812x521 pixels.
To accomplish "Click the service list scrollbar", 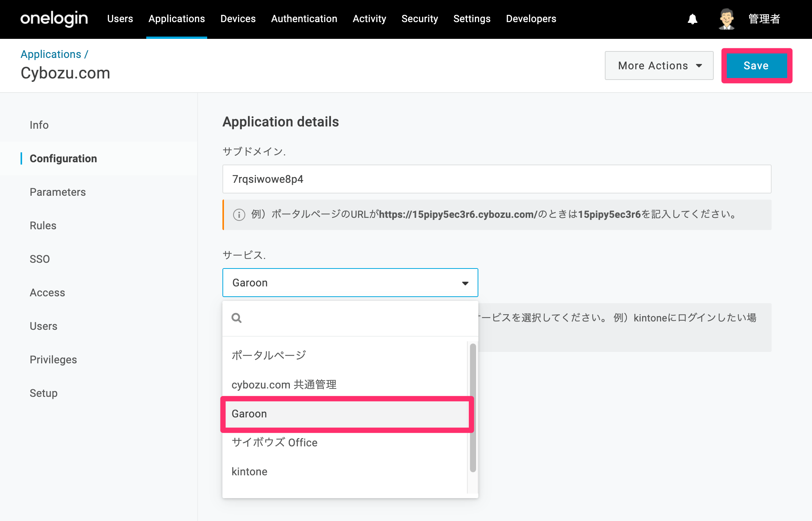I will click(x=473, y=408).
